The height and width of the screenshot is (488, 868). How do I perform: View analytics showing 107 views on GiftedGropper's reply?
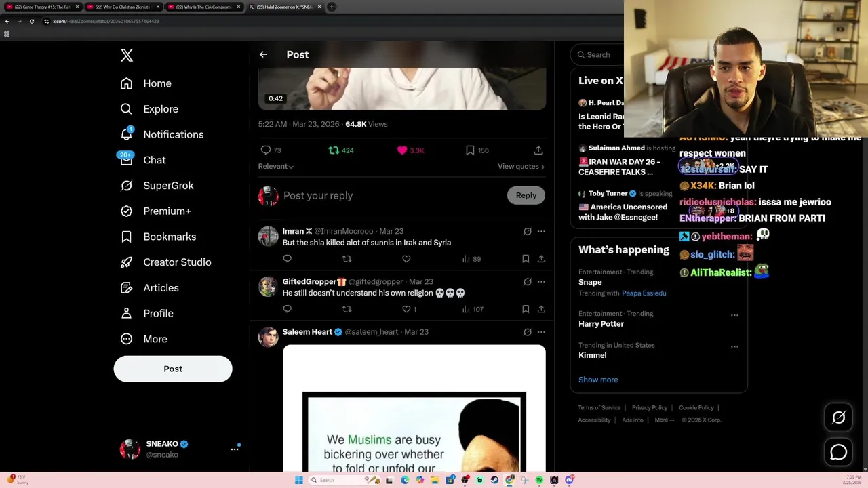click(x=473, y=309)
